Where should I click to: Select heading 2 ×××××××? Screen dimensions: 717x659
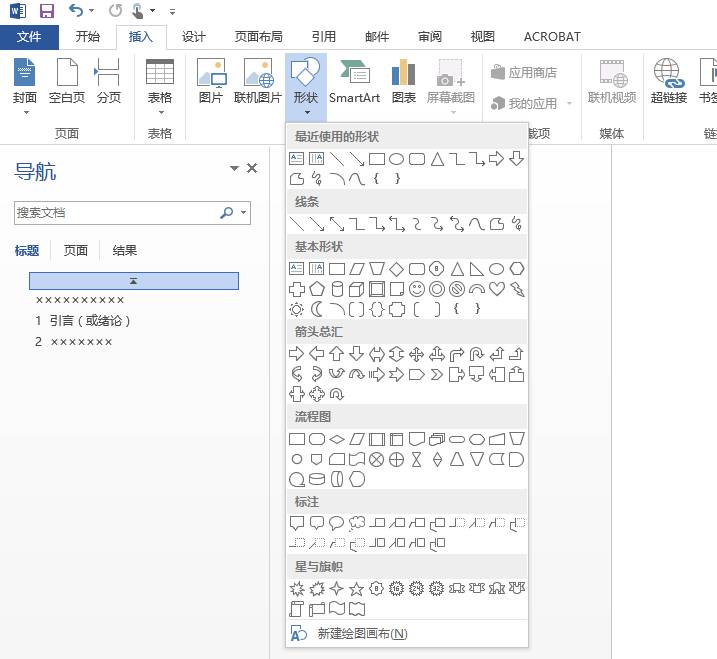[x=74, y=342]
